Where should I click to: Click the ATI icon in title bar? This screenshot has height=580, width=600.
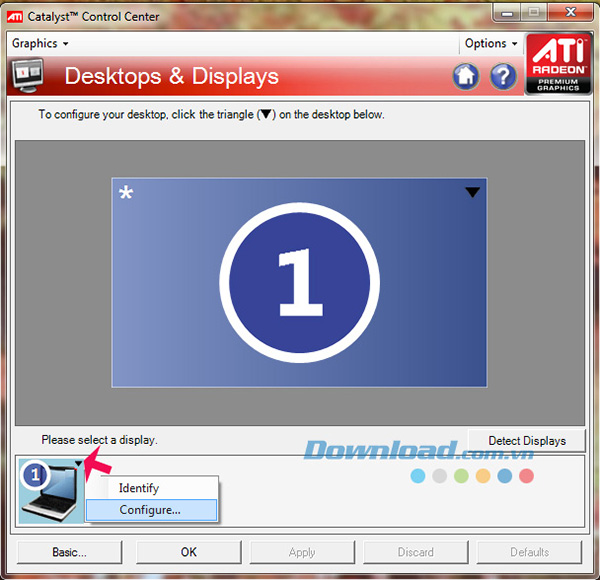(x=15, y=17)
